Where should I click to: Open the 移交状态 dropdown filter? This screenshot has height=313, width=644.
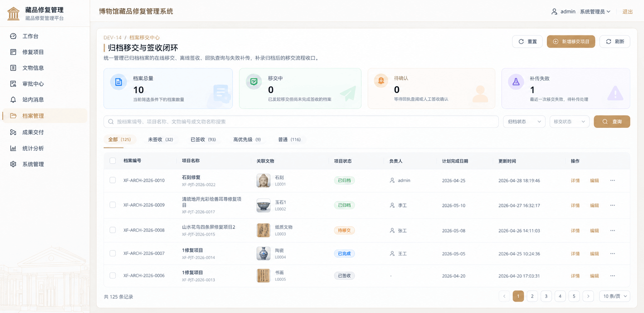[570, 122]
